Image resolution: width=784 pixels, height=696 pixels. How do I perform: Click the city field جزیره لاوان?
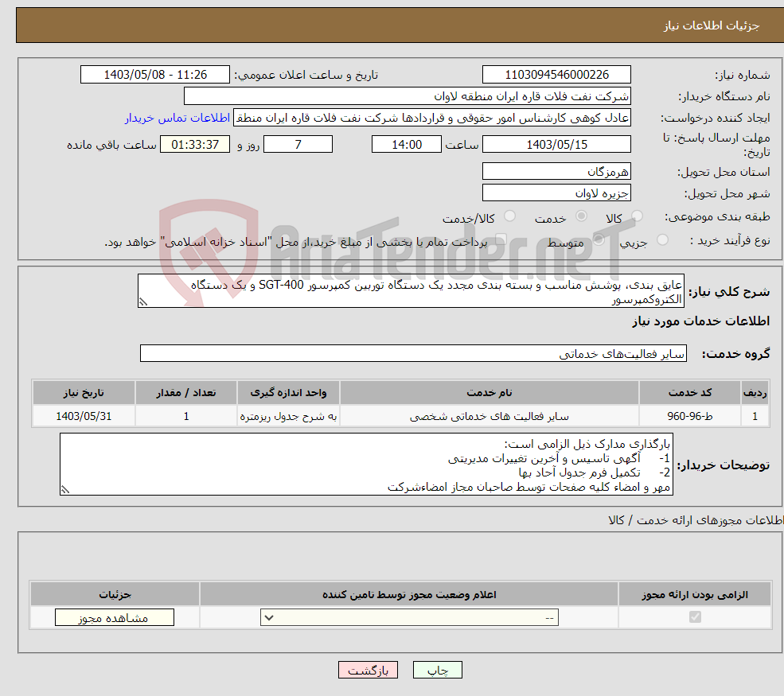pyautogui.click(x=556, y=192)
